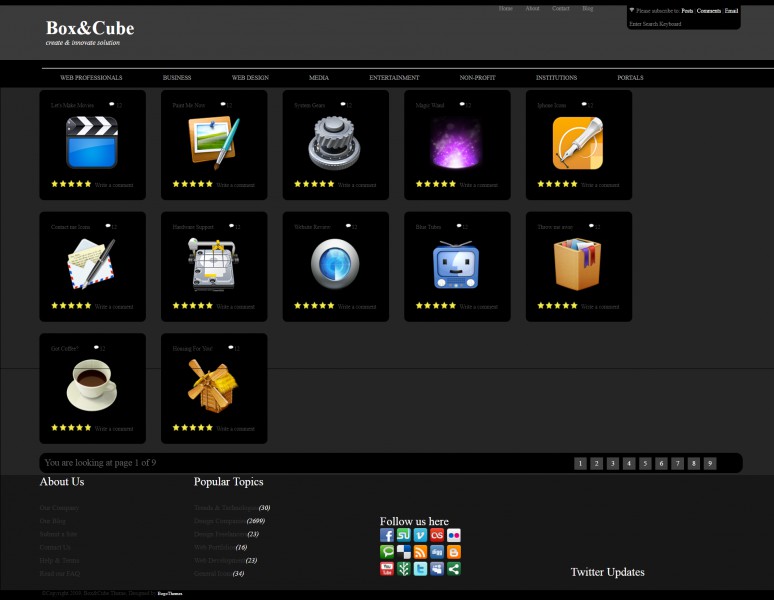Open the Throw me away box icon
The image size is (774, 600).
(578, 264)
